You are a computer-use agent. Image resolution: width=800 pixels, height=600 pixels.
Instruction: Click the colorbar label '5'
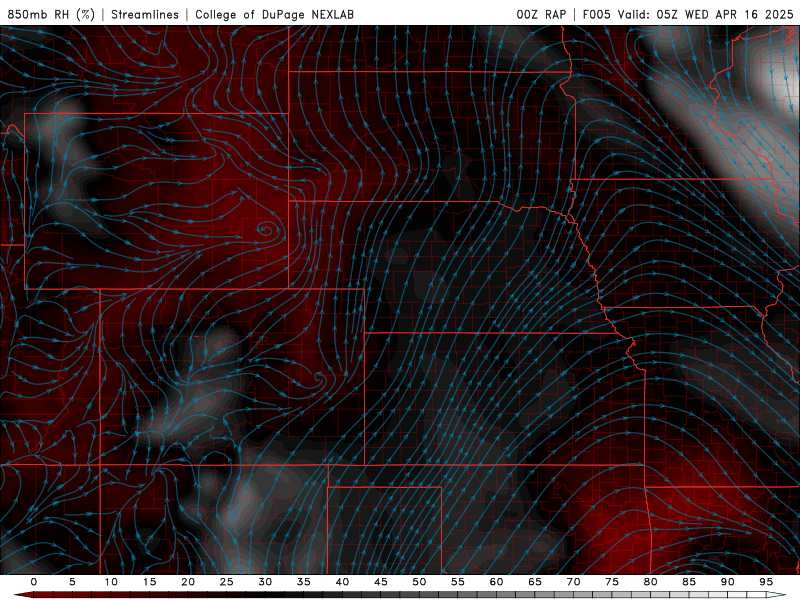point(72,582)
